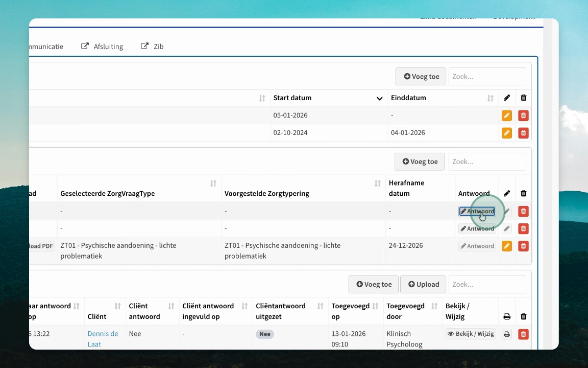Click Voeg toe above ZorgVraagType table
Image resolution: width=588 pixels, height=368 pixels.
(x=420, y=162)
